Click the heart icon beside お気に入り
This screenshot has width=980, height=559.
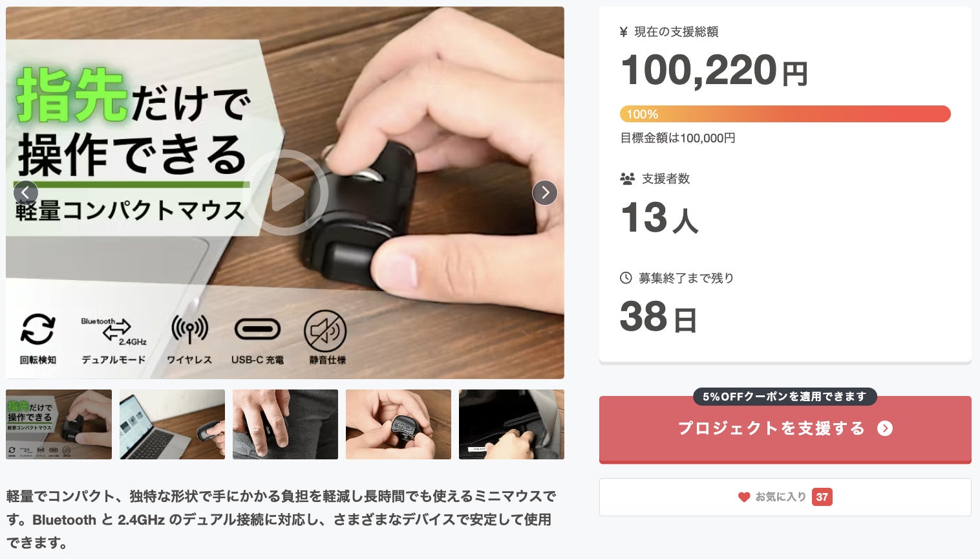point(744,497)
